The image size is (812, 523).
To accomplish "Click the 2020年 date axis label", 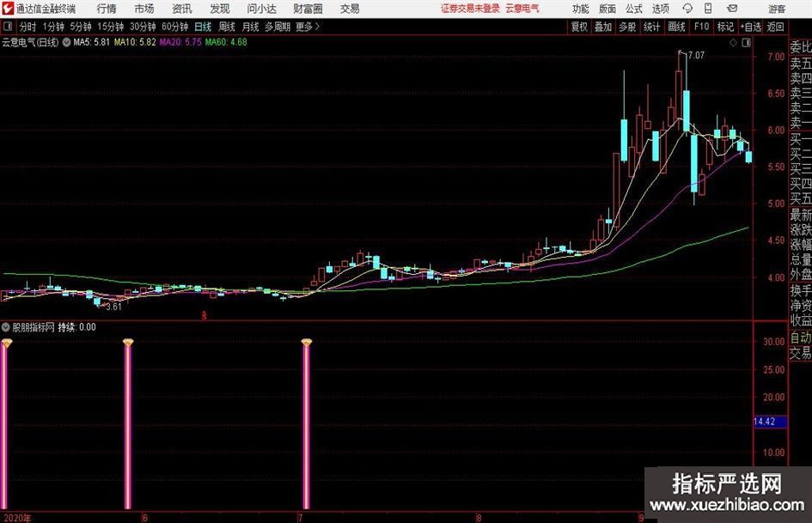I will click(16, 518).
